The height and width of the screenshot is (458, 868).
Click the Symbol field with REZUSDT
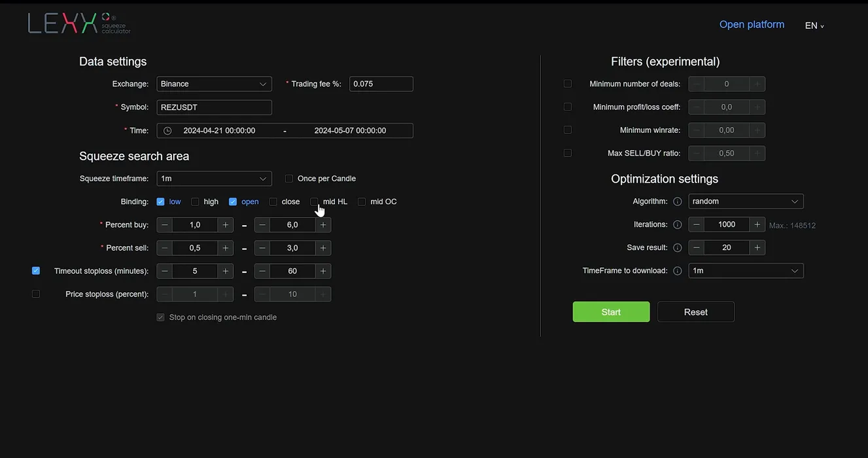[215, 107]
